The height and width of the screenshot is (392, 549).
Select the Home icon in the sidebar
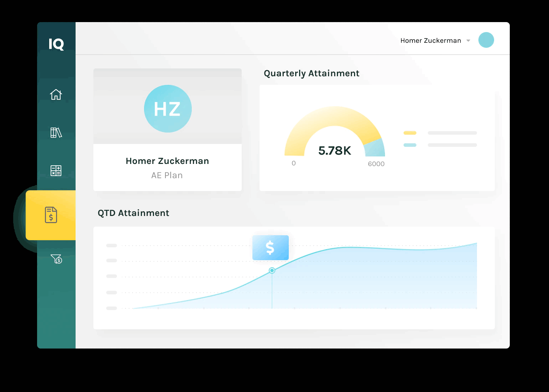(x=56, y=94)
